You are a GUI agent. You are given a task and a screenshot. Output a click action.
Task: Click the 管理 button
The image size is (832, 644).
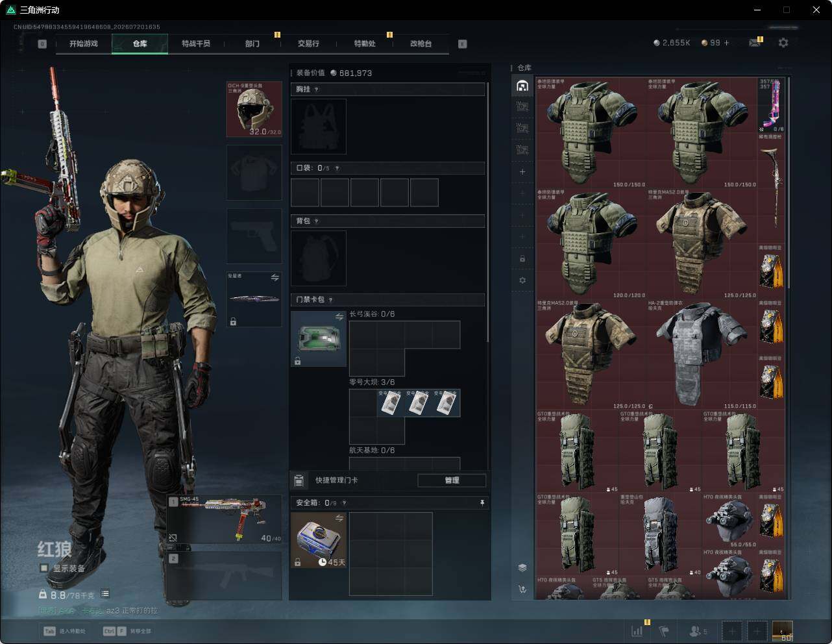coord(452,480)
